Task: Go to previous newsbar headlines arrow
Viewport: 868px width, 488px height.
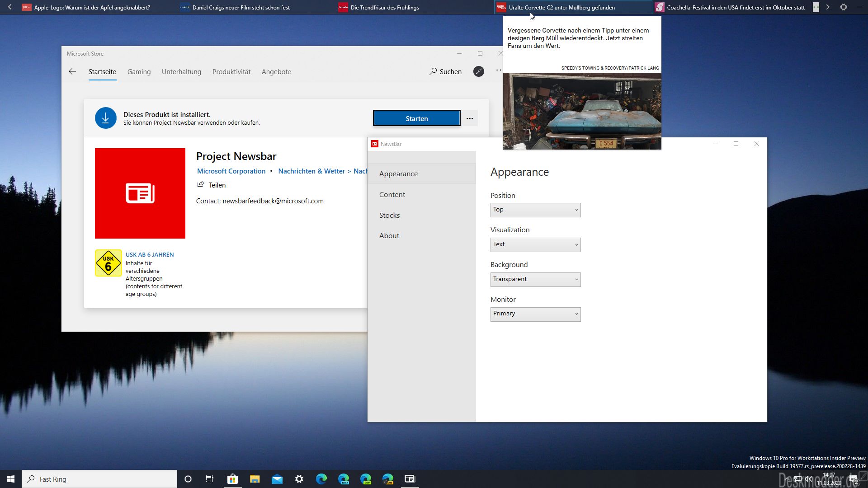Action: pyautogui.click(x=10, y=7)
